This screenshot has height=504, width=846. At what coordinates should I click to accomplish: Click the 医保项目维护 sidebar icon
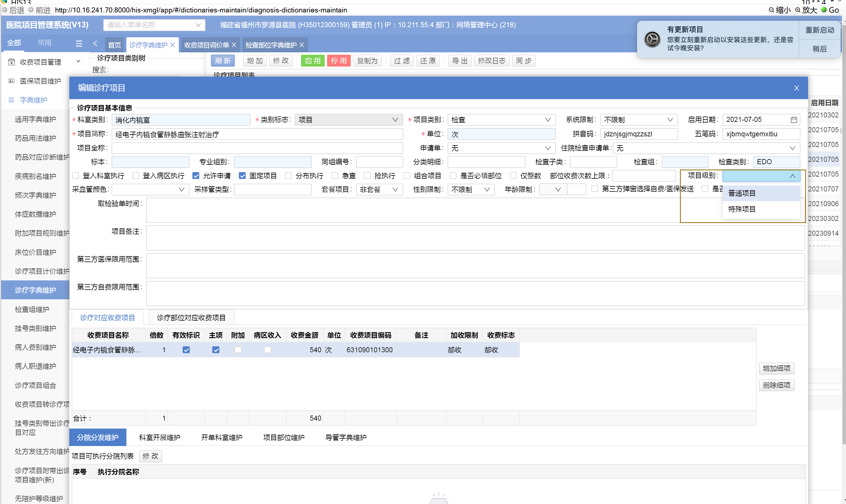tap(12, 81)
